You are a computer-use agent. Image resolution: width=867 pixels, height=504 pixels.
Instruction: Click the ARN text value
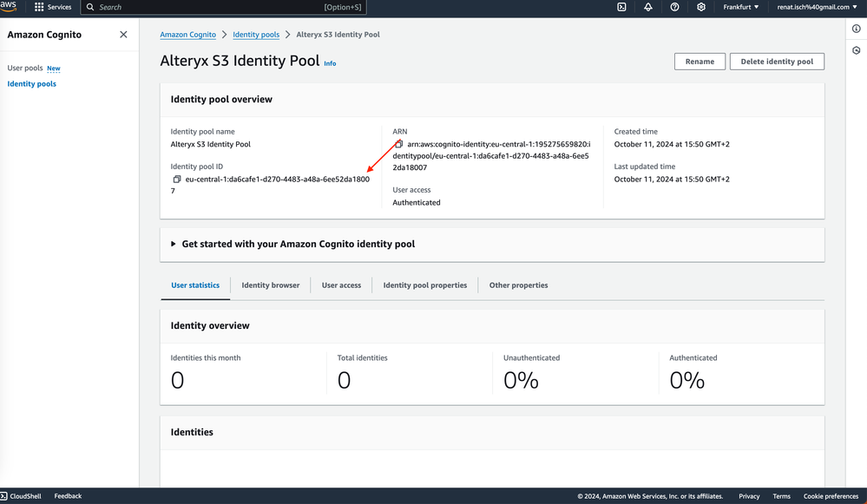(x=491, y=156)
